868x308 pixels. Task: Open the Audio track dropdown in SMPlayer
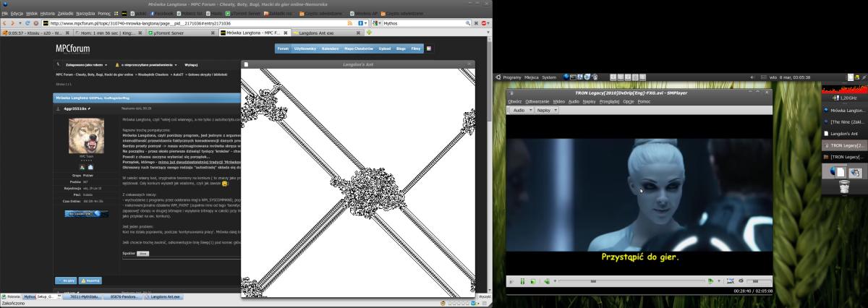(521, 111)
